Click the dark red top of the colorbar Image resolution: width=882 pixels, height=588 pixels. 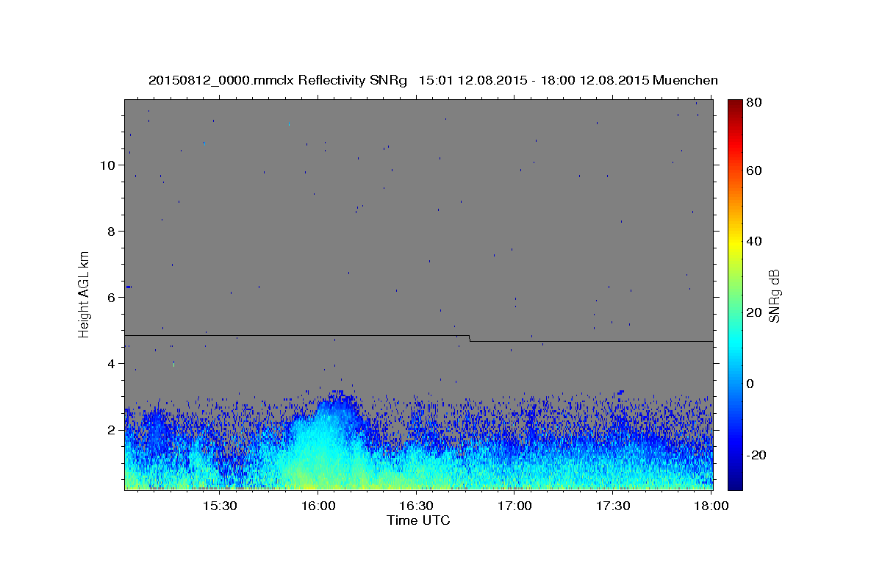click(734, 104)
